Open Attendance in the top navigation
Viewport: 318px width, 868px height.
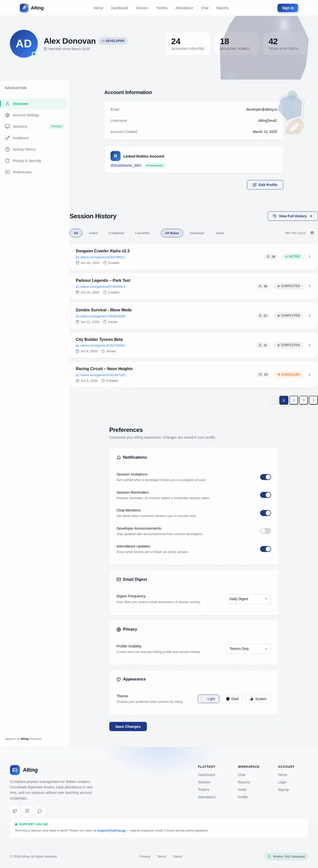pyautogui.click(x=184, y=8)
